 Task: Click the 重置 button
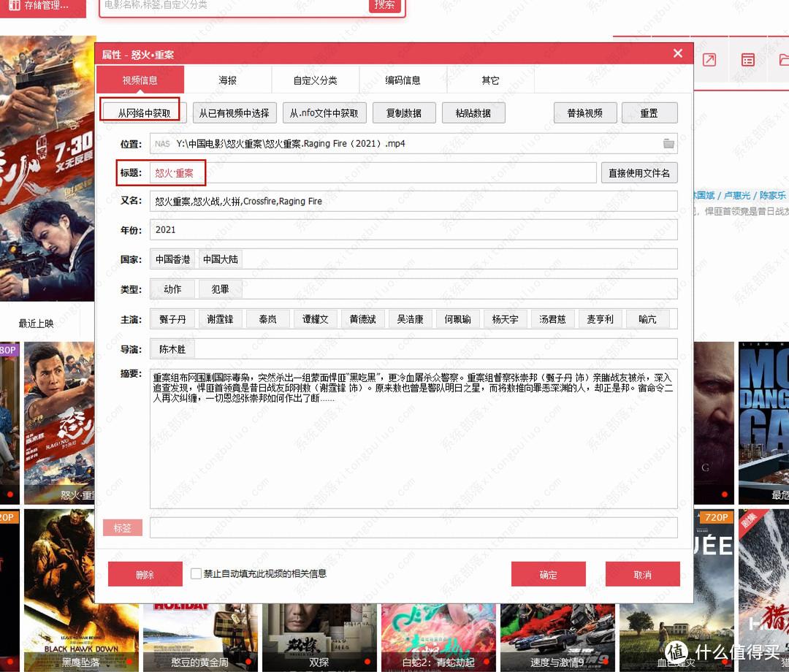tap(649, 113)
